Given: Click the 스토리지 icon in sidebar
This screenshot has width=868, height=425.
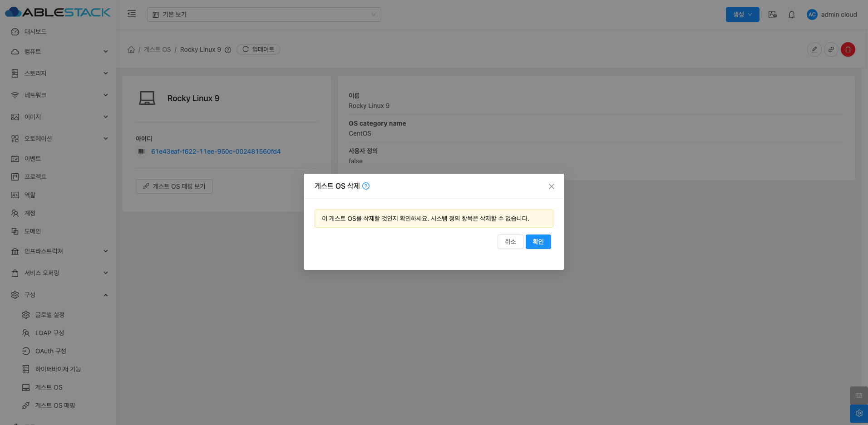Looking at the screenshot, I should (x=15, y=73).
